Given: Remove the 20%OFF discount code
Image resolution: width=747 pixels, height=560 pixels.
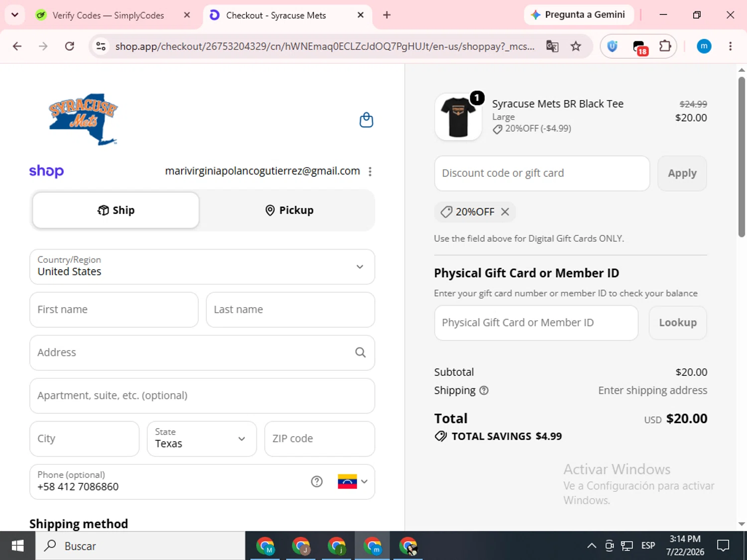Looking at the screenshot, I should 505,212.
